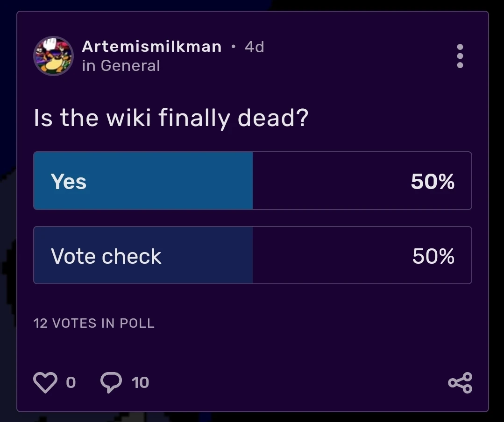Open the three-dot post options menu

[x=460, y=56]
